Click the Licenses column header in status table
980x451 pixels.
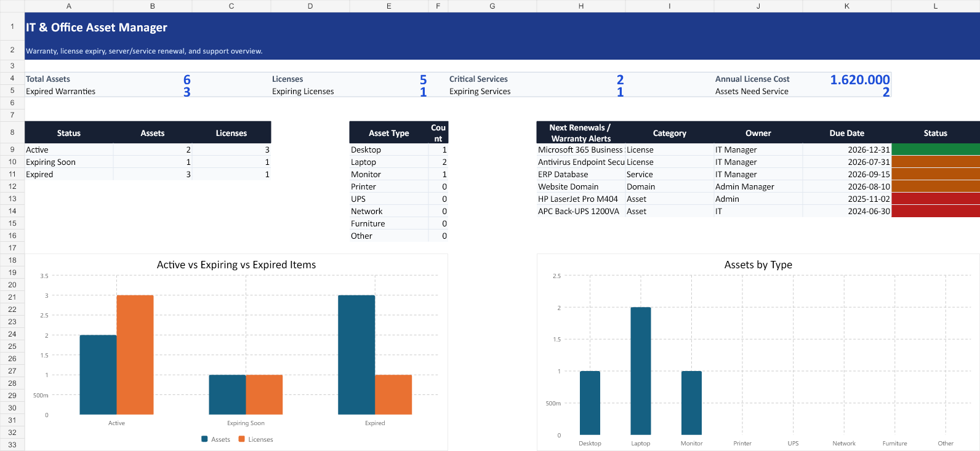[x=231, y=133]
